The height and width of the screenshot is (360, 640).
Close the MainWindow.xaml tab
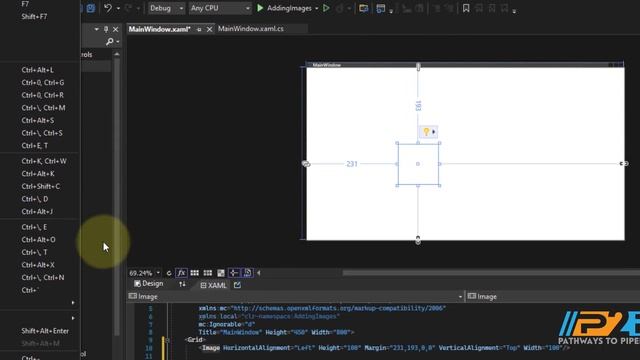209,29
